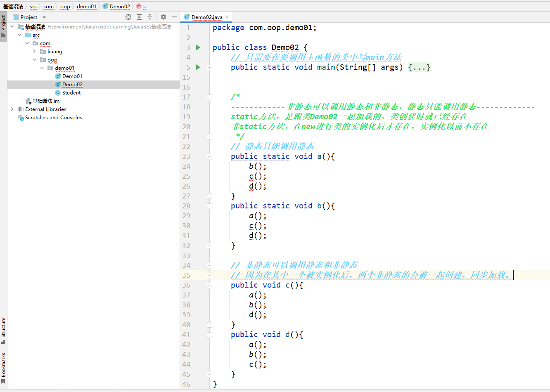Expand the External Libraries node
Image resolution: width=550 pixels, height=392 pixels.
12,109
